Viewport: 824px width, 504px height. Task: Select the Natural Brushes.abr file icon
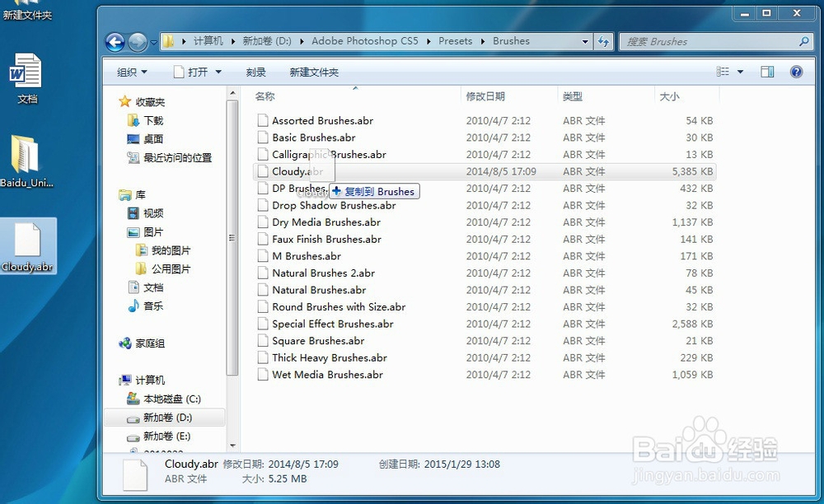pyautogui.click(x=263, y=290)
